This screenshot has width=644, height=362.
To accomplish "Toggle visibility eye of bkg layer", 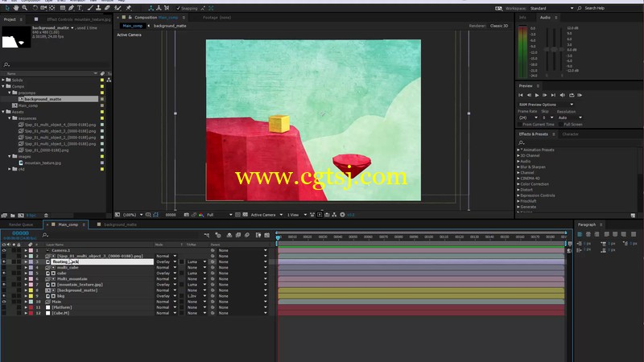I will click(4, 296).
